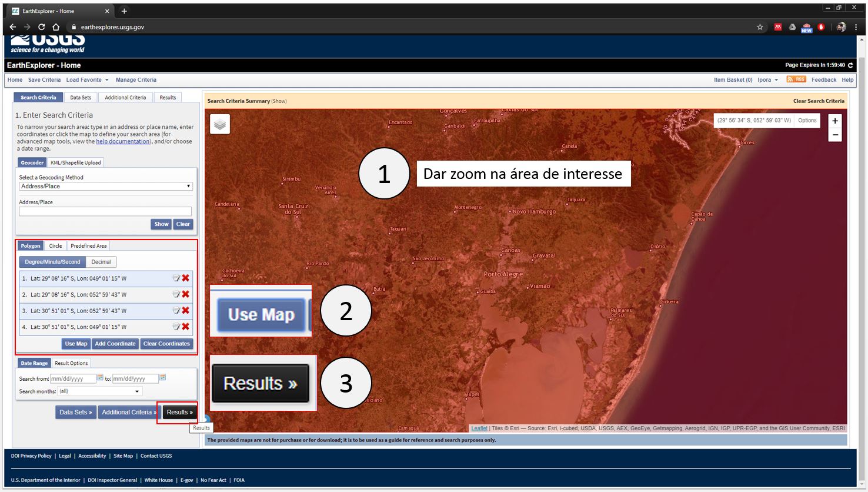Image resolution: width=868 pixels, height=492 pixels.
Task: Switch to the Data Sets tab
Action: coord(81,98)
